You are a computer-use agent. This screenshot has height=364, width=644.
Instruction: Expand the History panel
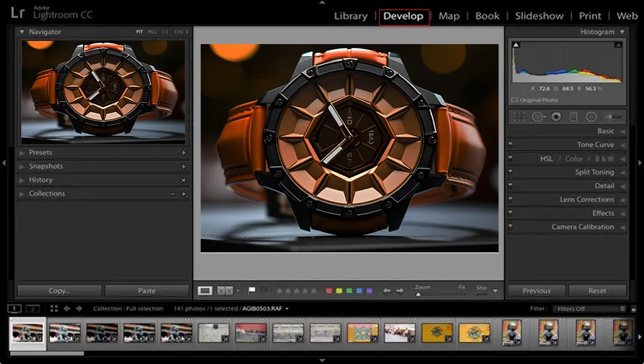pyautogui.click(x=22, y=180)
